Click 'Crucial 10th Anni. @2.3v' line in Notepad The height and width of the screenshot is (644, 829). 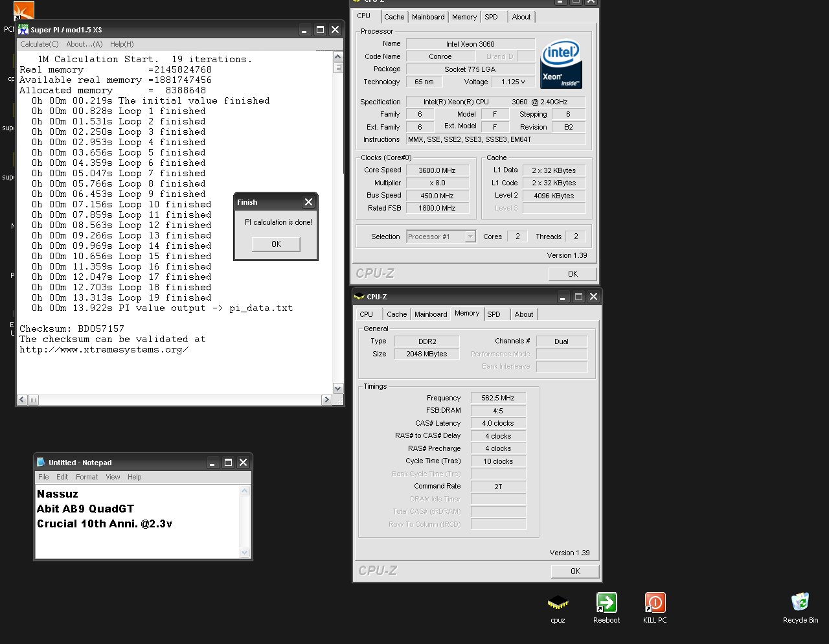[104, 523]
